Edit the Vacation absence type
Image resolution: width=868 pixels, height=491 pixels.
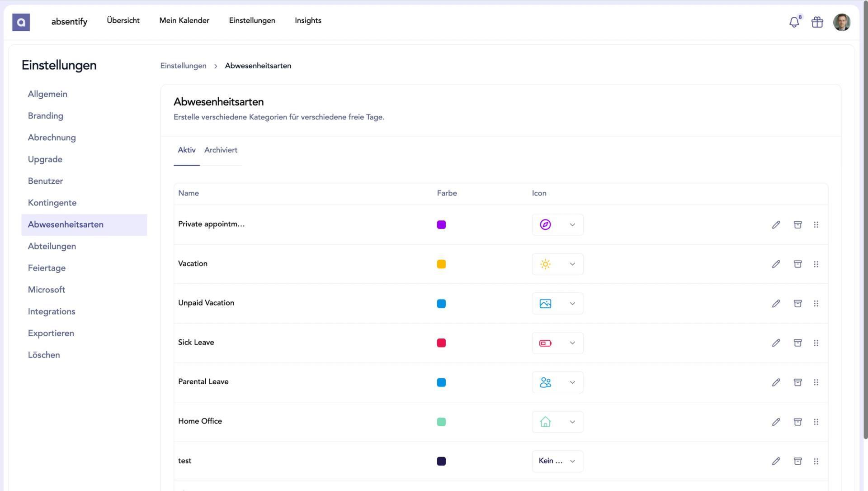point(776,264)
